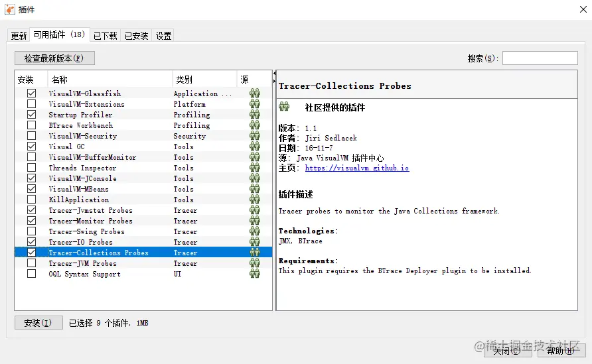This screenshot has width=592, height=364.
Task: Click the source icon for VisualVM-JConsole
Action: 255,178
